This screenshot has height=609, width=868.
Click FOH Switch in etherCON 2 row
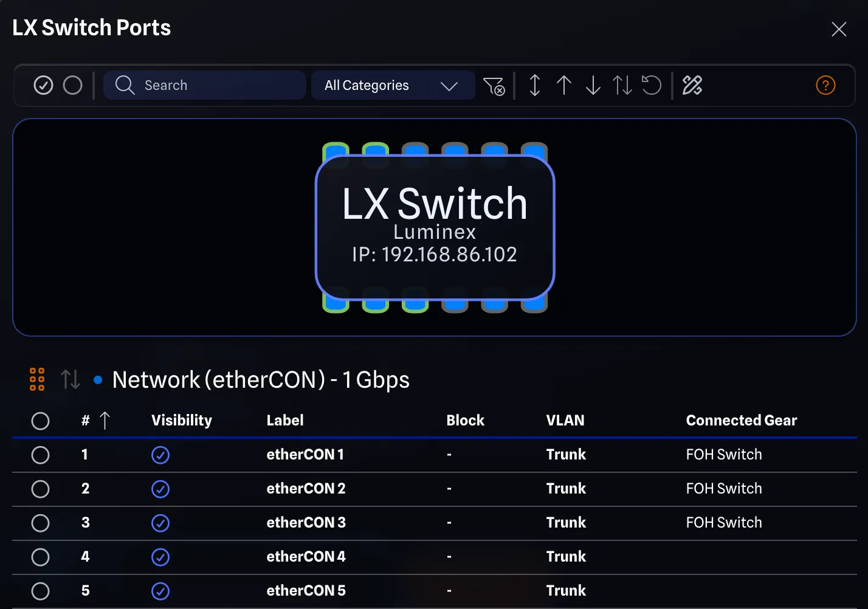tap(724, 488)
